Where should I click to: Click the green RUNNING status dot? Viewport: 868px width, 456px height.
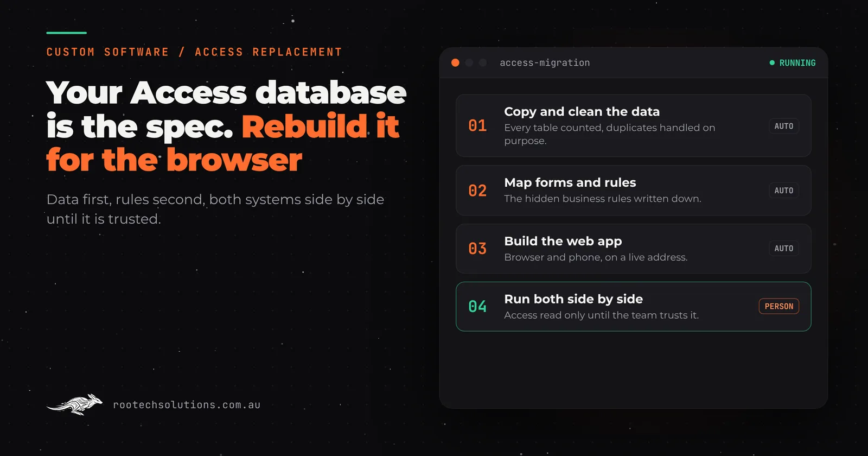click(772, 63)
